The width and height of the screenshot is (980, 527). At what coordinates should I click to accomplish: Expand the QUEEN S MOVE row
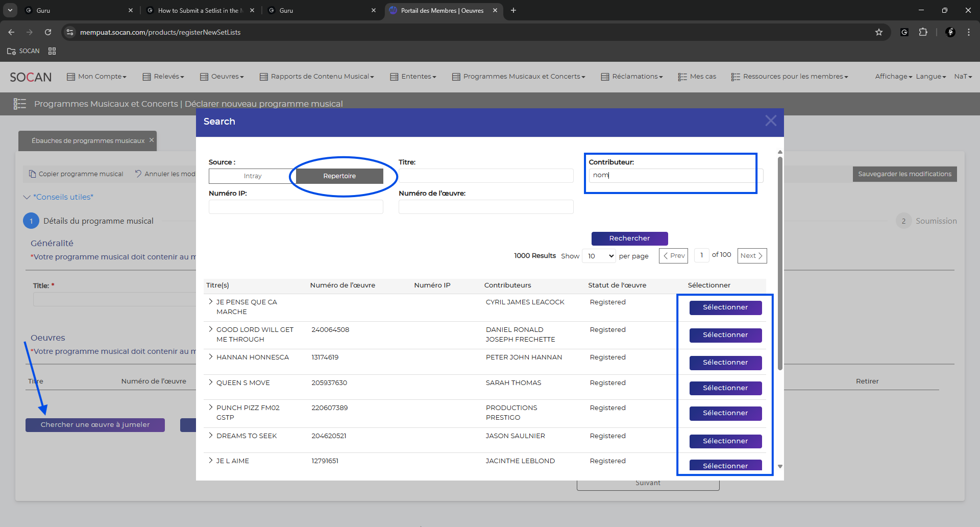[x=211, y=382]
